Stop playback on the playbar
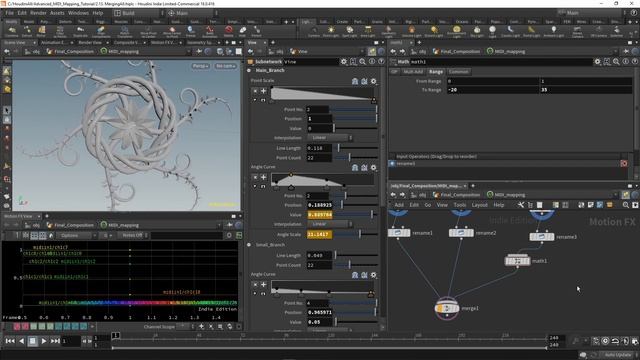Viewport: 640px width, 360px height. (x=33, y=341)
